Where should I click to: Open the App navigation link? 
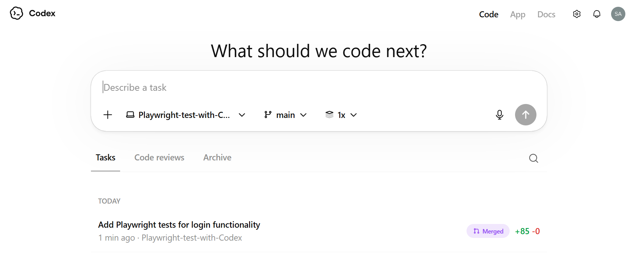click(517, 14)
